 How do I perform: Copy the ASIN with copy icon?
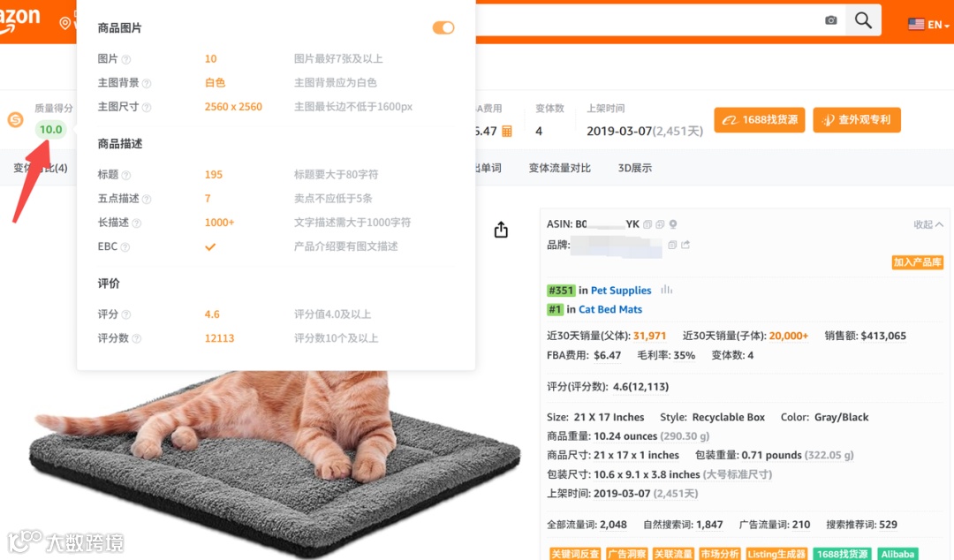pos(647,224)
